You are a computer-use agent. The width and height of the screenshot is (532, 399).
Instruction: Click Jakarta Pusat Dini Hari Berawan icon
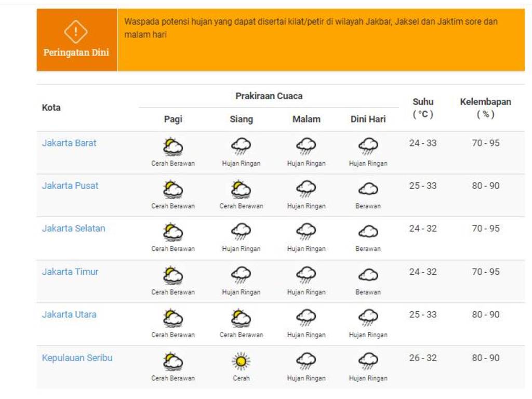pyautogui.click(x=368, y=189)
